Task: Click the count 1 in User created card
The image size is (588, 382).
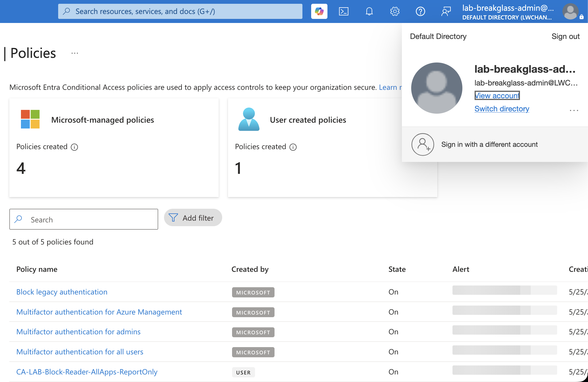Action: (238, 168)
